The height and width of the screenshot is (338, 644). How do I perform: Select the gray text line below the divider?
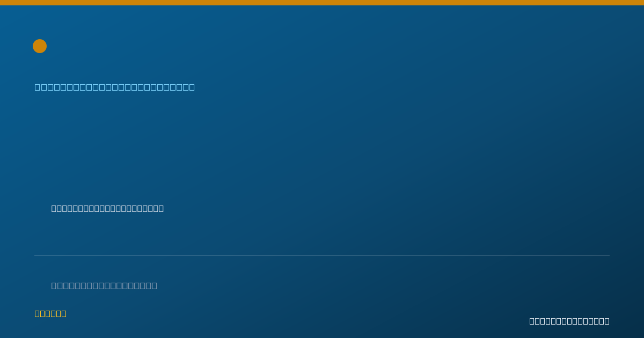104,285
